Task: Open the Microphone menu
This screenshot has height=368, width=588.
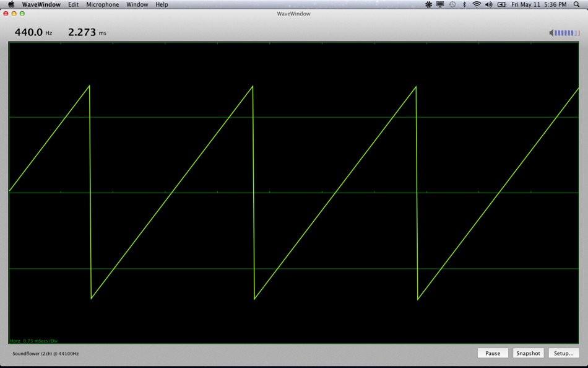Action: (102, 4)
